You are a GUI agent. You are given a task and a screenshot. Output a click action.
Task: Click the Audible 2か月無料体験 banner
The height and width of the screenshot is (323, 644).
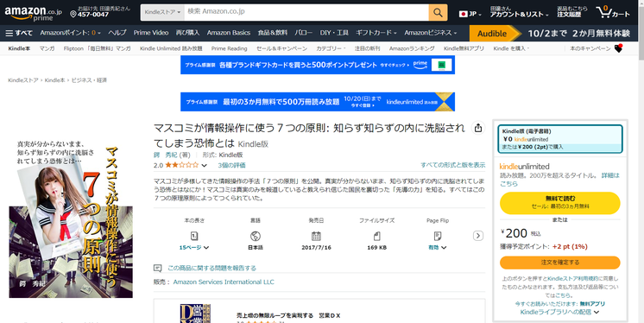pyautogui.click(x=553, y=34)
